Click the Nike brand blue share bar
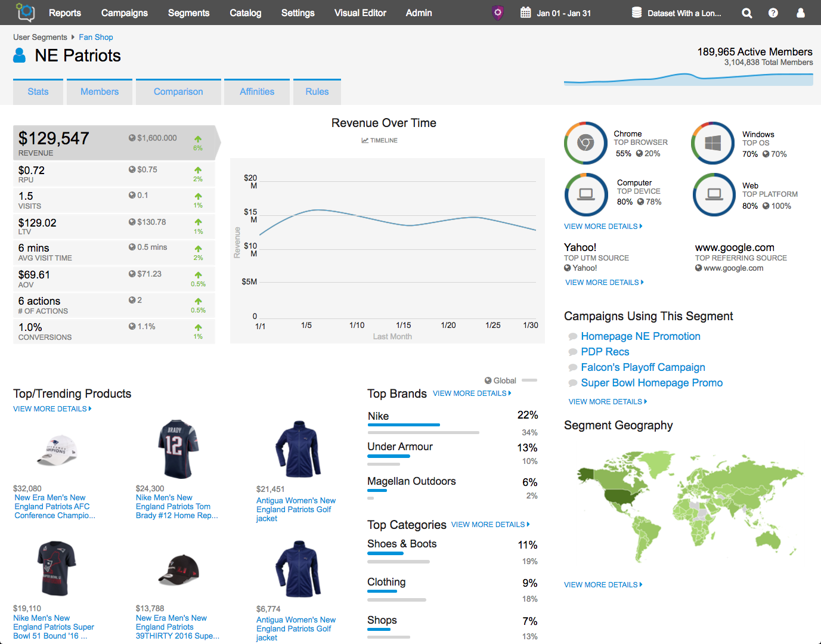 coord(404,425)
